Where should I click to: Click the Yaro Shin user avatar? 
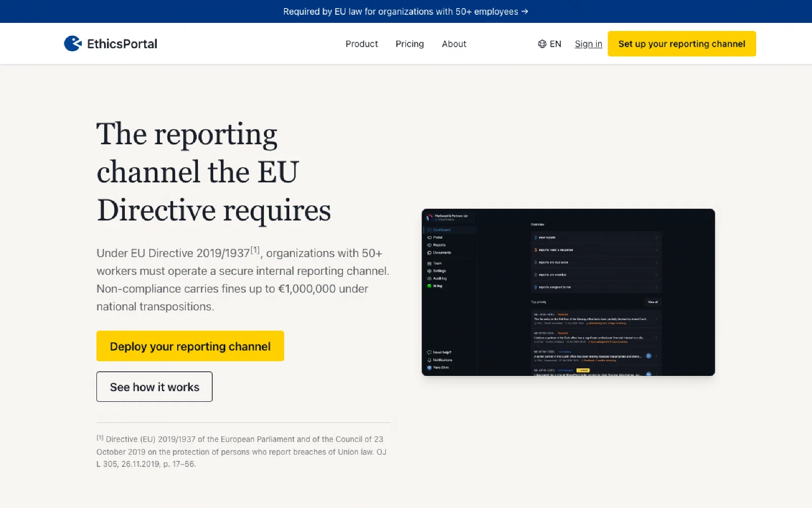(x=429, y=367)
